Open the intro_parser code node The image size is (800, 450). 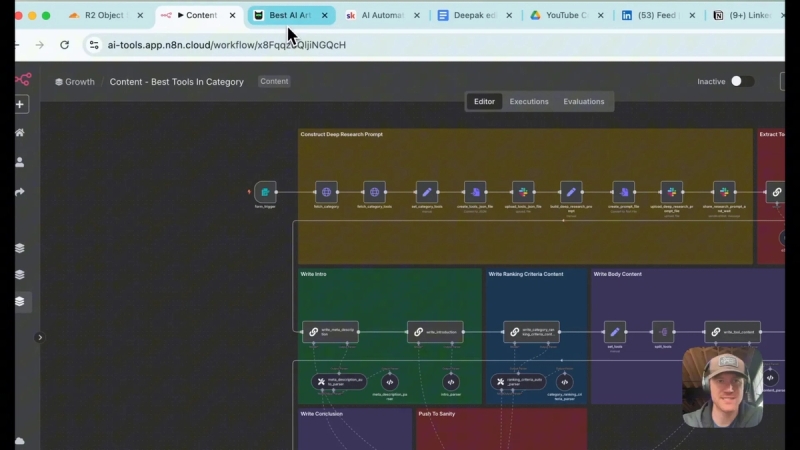451,382
